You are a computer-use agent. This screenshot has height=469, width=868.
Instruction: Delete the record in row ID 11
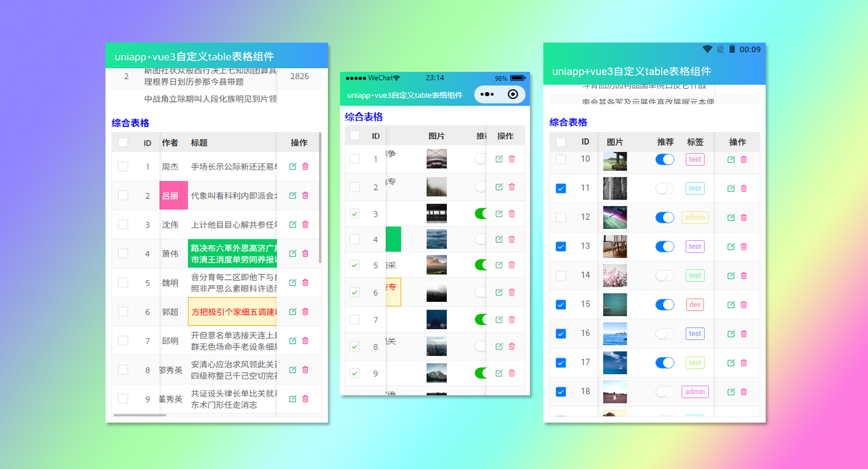point(743,188)
